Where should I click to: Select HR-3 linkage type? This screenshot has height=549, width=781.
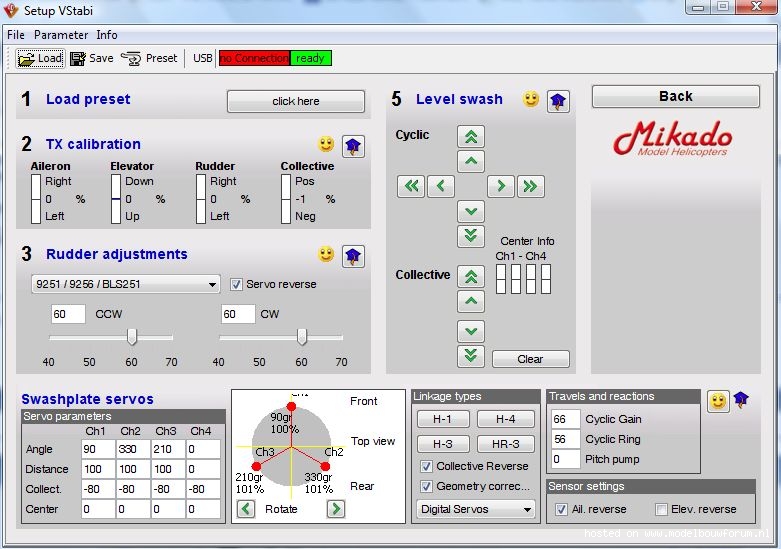(x=505, y=443)
